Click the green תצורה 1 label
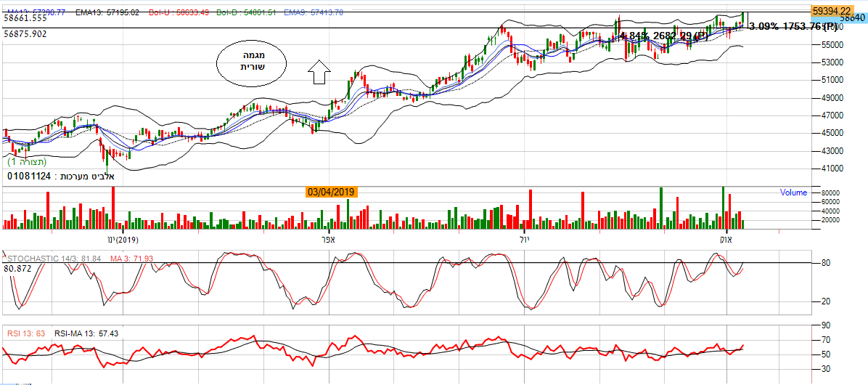 (x=27, y=161)
